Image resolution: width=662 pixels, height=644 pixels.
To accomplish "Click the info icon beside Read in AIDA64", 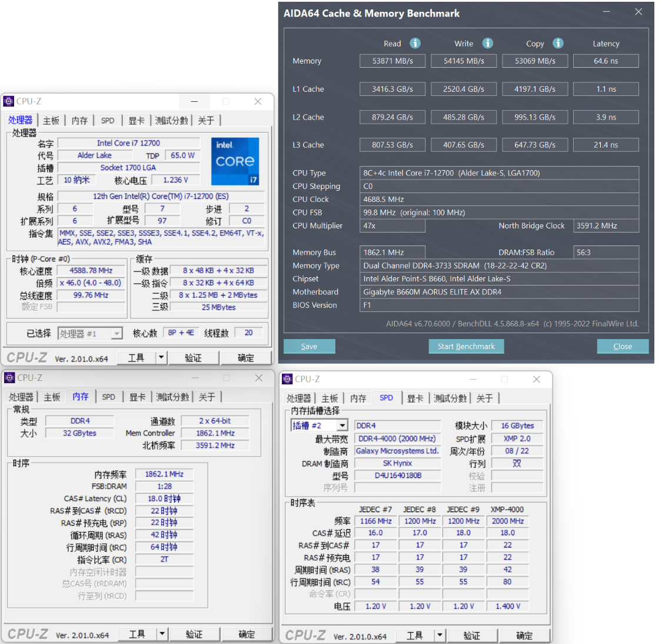I will 415,43.
